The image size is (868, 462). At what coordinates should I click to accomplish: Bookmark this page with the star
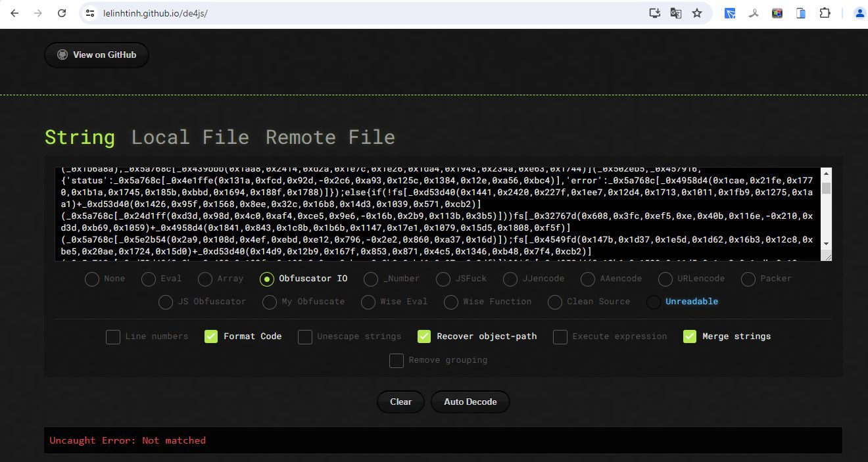pos(697,13)
